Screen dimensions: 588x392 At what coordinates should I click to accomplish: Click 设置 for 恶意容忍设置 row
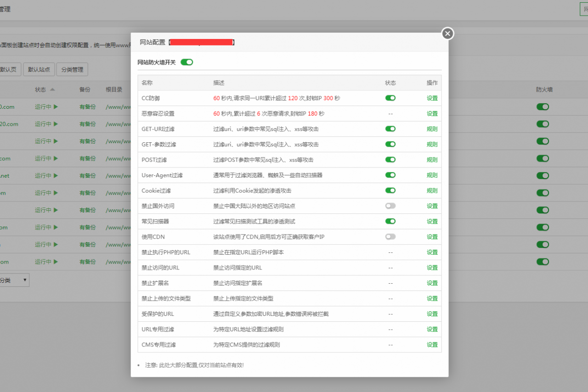pos(432,113)
